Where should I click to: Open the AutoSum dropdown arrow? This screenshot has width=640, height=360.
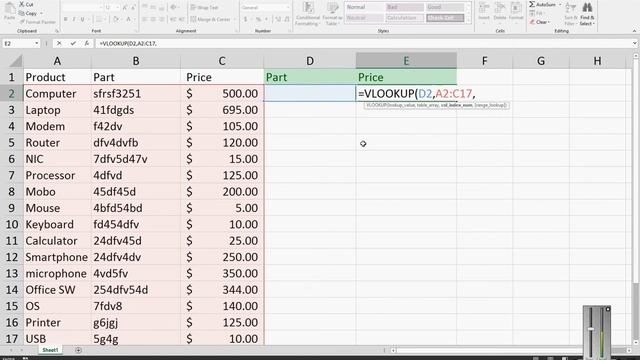(x=560, y=4)
